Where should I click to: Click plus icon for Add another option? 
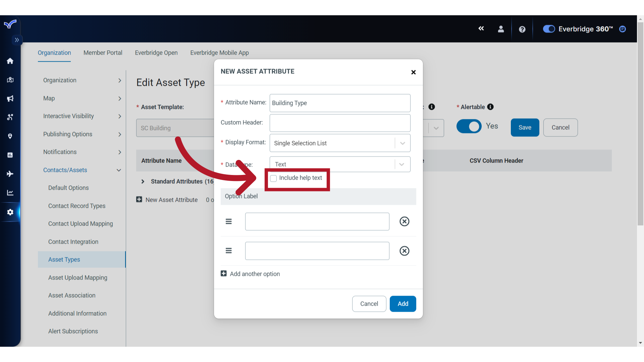(x=224, y=274)
